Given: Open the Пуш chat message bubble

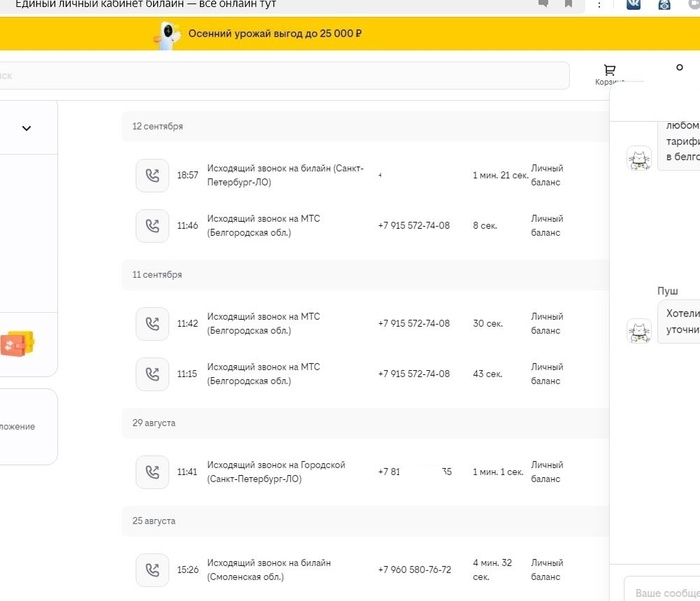Looking at the screenshot, I should click(x=679, y=320).
